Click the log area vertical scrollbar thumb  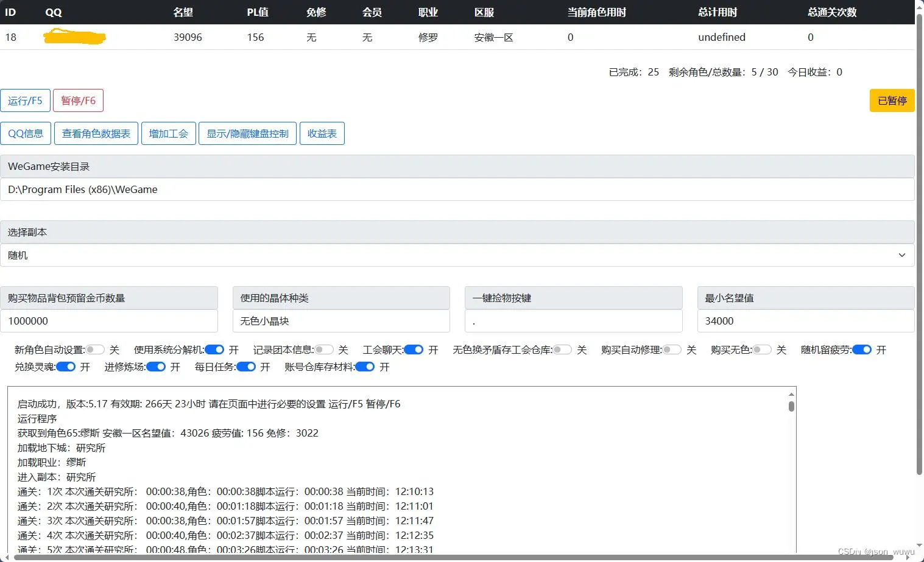pos(791,406)
